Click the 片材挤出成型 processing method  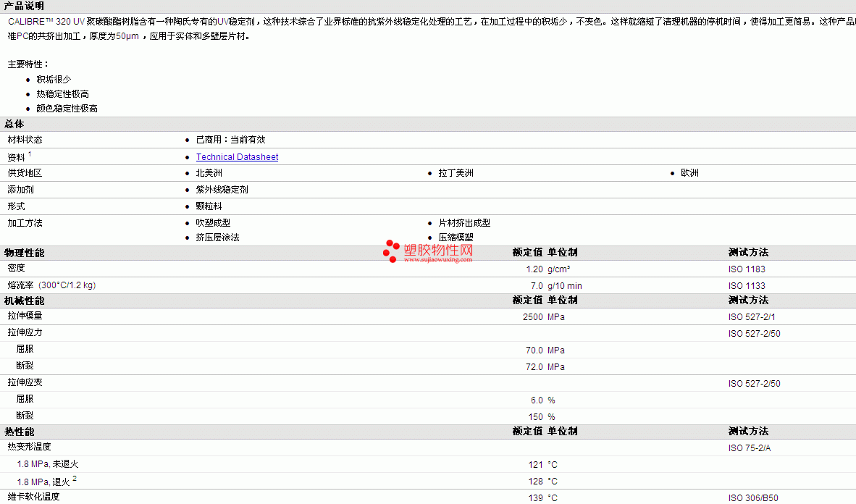pos(464,223)
